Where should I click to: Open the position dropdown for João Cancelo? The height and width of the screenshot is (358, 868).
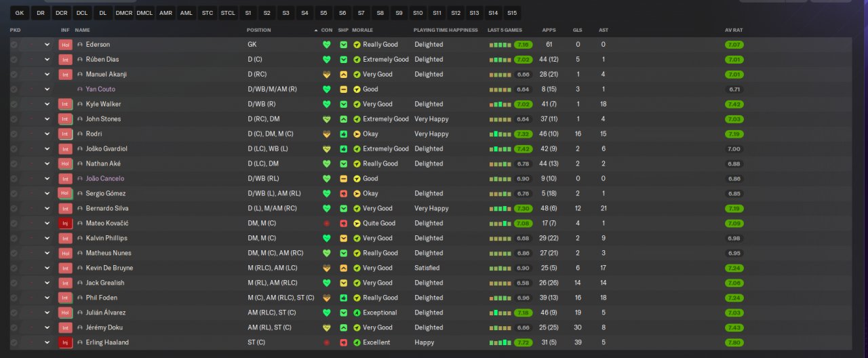(47, 179)
